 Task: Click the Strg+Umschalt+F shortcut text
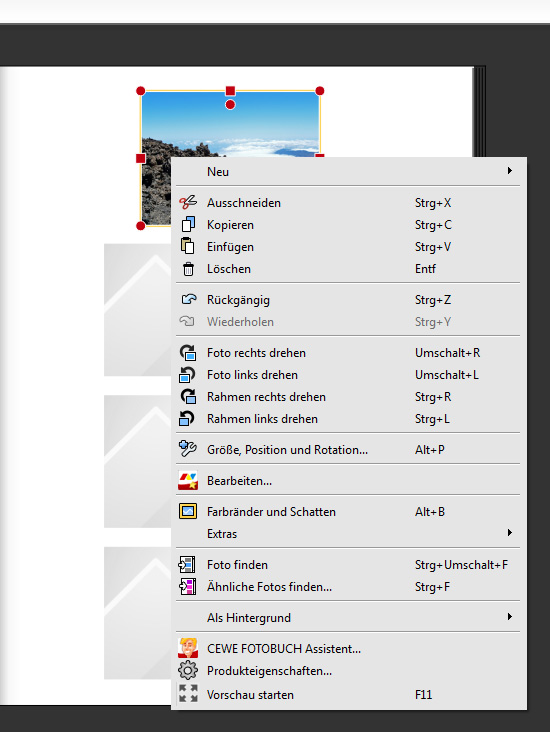click(x=461, y=564)
